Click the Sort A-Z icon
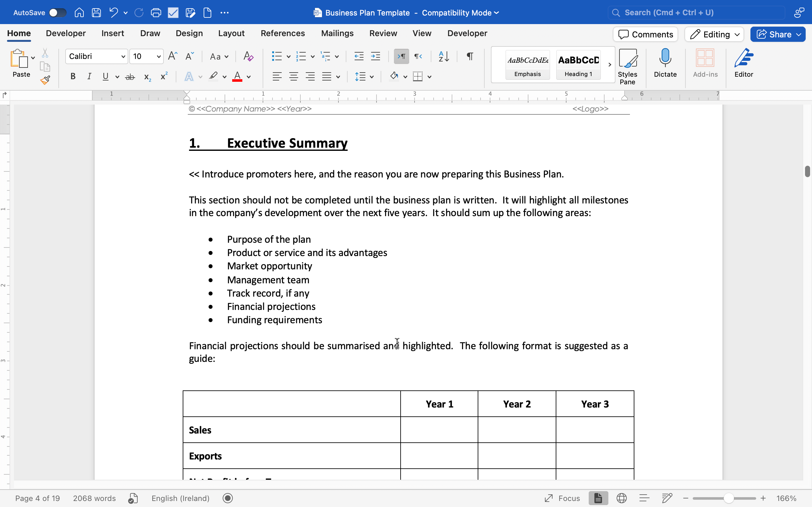Screen dimensions: 812x507 coord(443,56)
